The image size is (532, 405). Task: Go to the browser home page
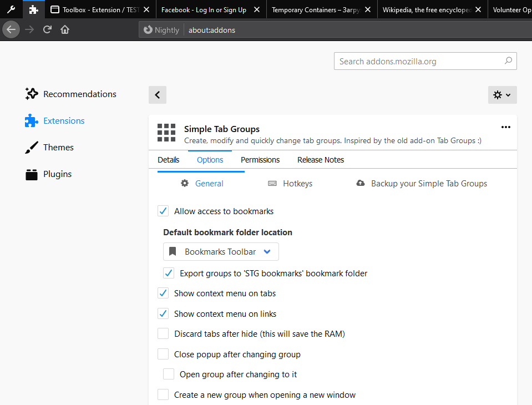[65, 30]
